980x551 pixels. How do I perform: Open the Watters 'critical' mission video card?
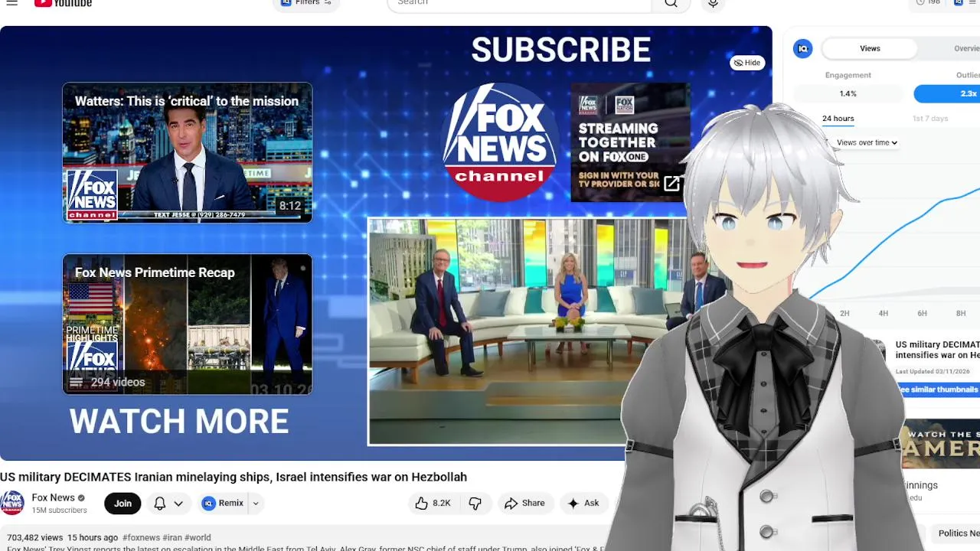(188, 152)
